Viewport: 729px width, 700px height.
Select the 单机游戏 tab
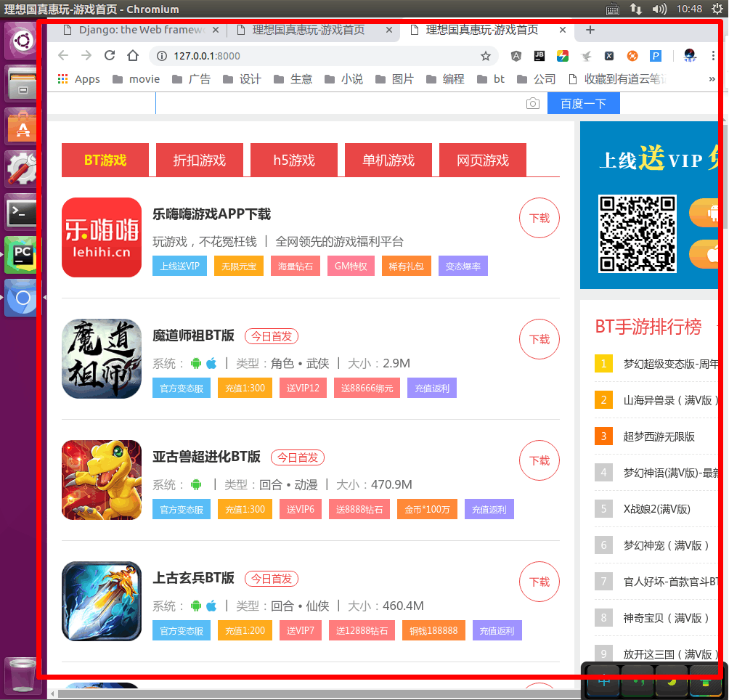[x=388, y=160]
